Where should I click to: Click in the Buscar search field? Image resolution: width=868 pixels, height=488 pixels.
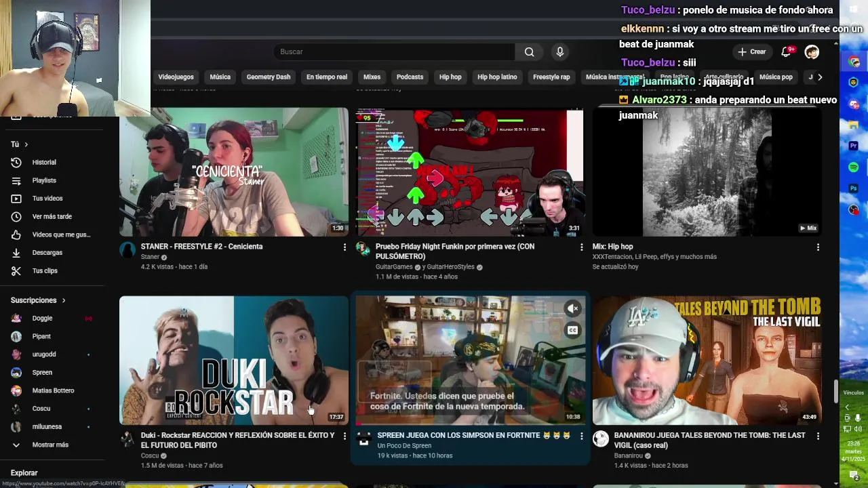393,52
